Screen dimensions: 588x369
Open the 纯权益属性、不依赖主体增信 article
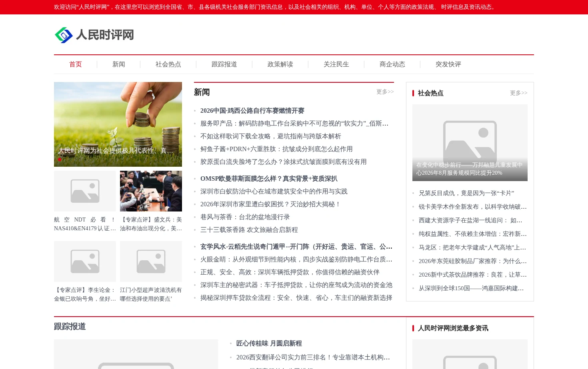coord(473,234)
